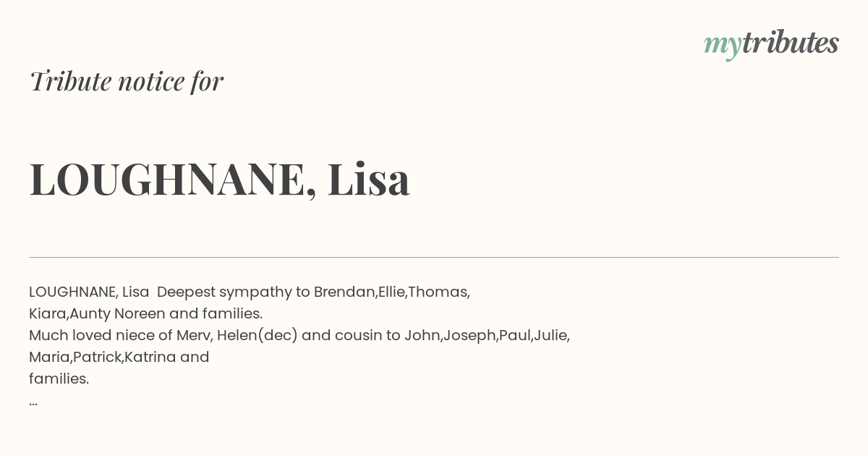The image size is (868, 456).
Task: Click the 'Tribute notice for' heading
Action: [x=126, y=81]
